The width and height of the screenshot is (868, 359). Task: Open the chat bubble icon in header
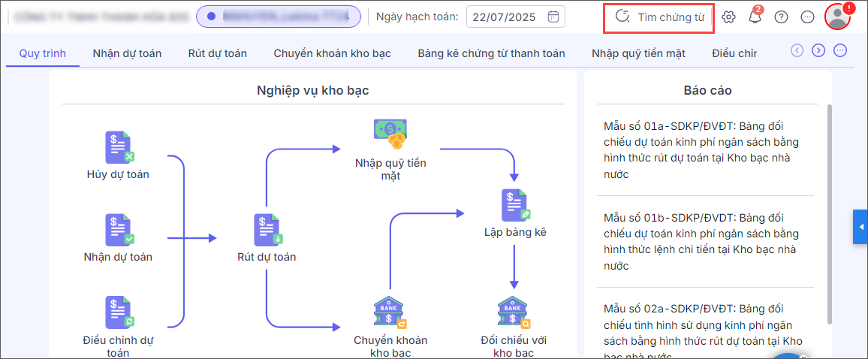808,17
